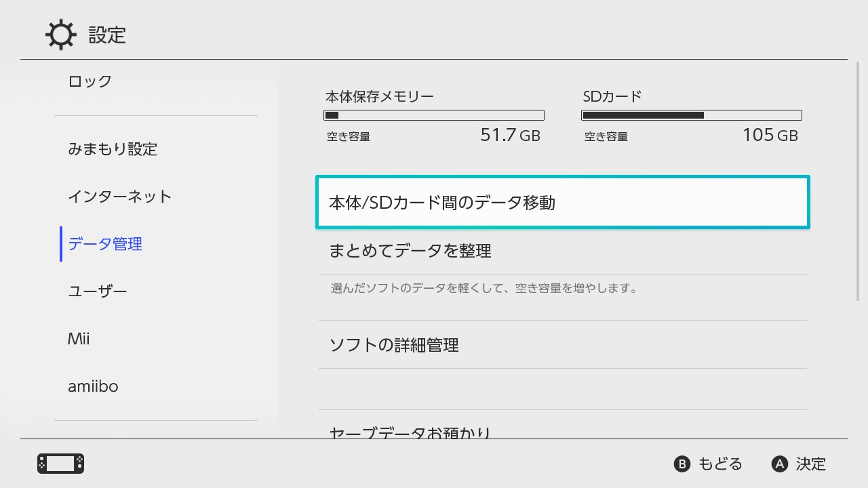This screenshot has width=868, height=488.
Task: Open ユーザー settings in the sidebar
Action: [x=98, y=291]
